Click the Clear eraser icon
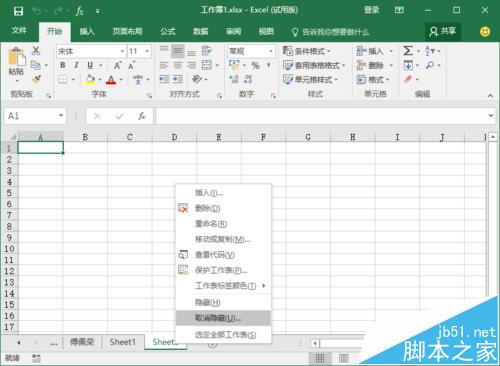The image size is (500, 366). tap(408, 79)
